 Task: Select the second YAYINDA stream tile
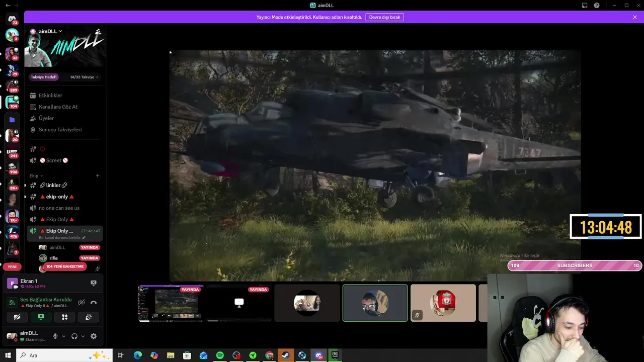click(239, 303)
